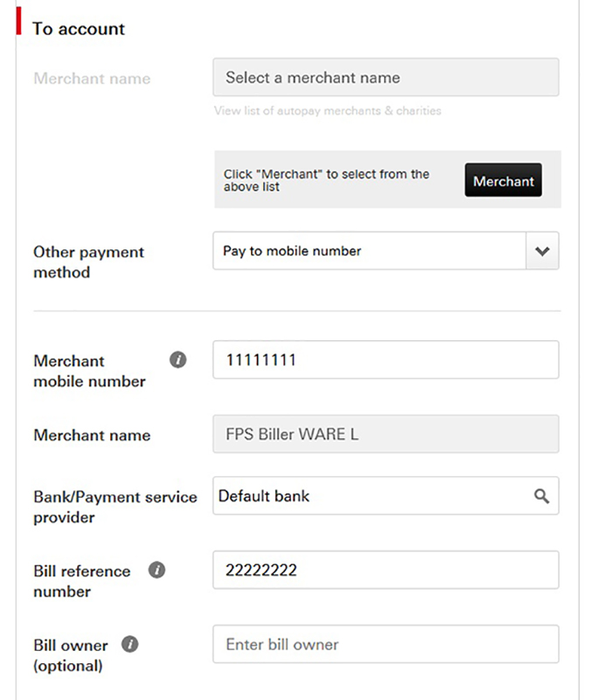Edit the bill reference number 22222222
This screenshot has width=592, height=700.
point(387,570)
